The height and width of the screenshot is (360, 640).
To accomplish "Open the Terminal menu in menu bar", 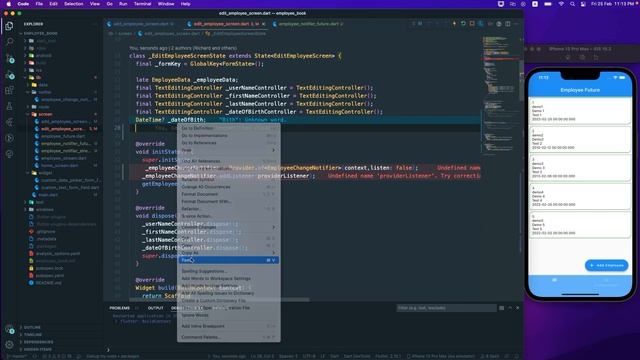I will coord(142,4).
